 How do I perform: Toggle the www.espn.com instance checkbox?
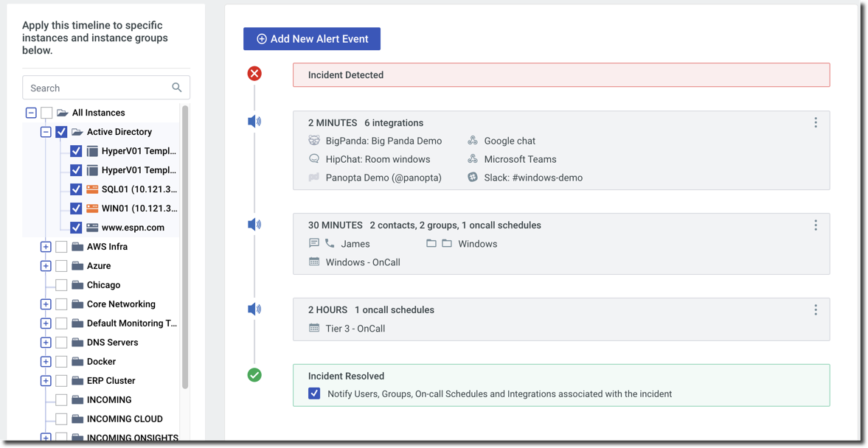click(x=76, y=228)
